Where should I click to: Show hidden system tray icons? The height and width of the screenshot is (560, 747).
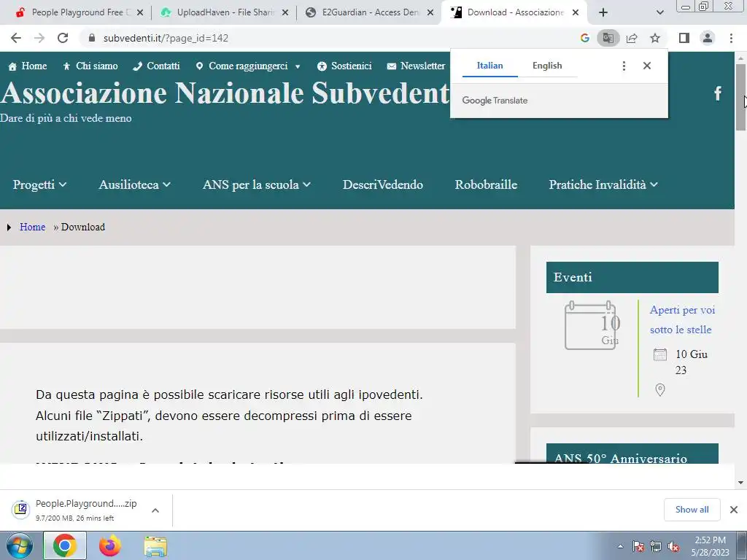click(620, 546)
